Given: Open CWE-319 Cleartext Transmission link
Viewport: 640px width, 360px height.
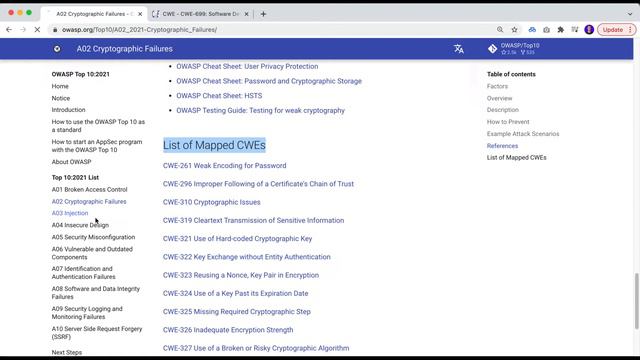Looking at the screenshot, I should point(253,220).
